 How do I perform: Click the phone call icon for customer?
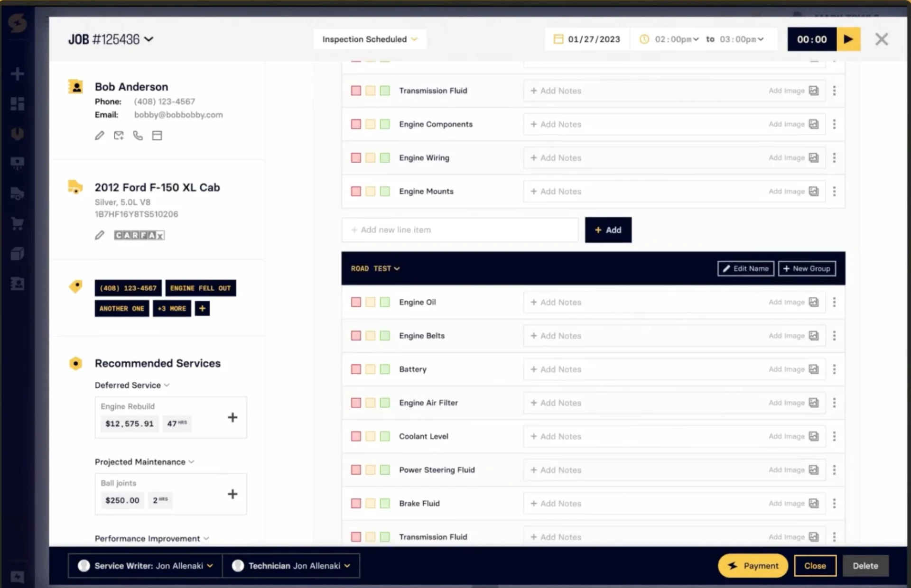(138, 136)
